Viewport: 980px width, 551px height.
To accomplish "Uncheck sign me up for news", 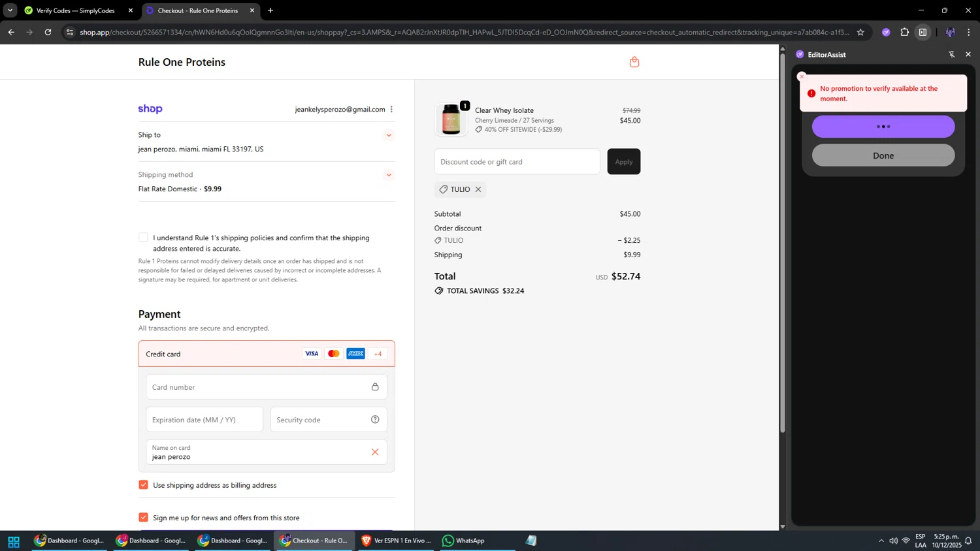I will point(143,518).
